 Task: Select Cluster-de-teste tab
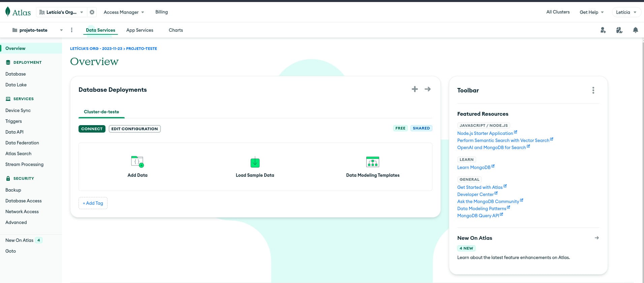click(101, 112)
